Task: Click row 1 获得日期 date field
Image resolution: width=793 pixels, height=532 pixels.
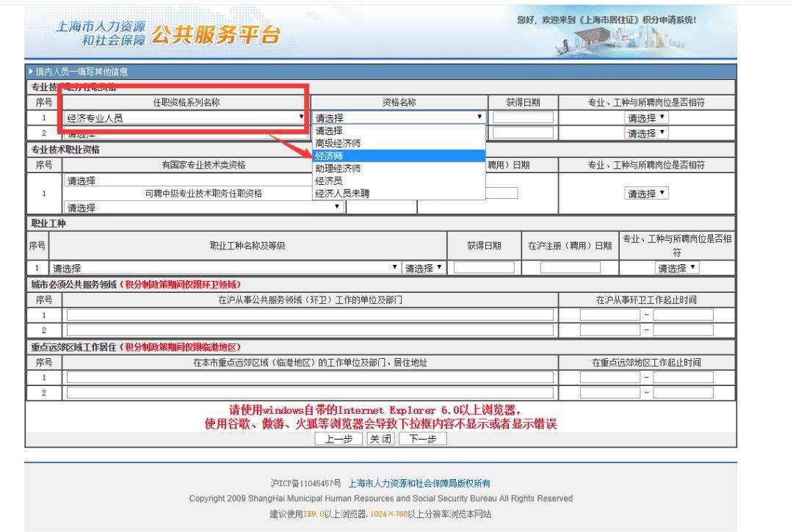Action: click(523, 117)
